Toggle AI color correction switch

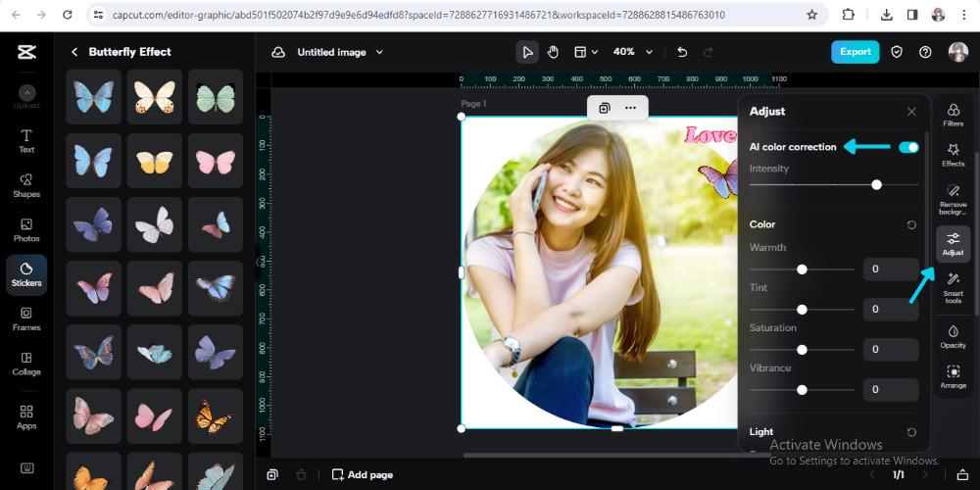click(x=908, y=148)
